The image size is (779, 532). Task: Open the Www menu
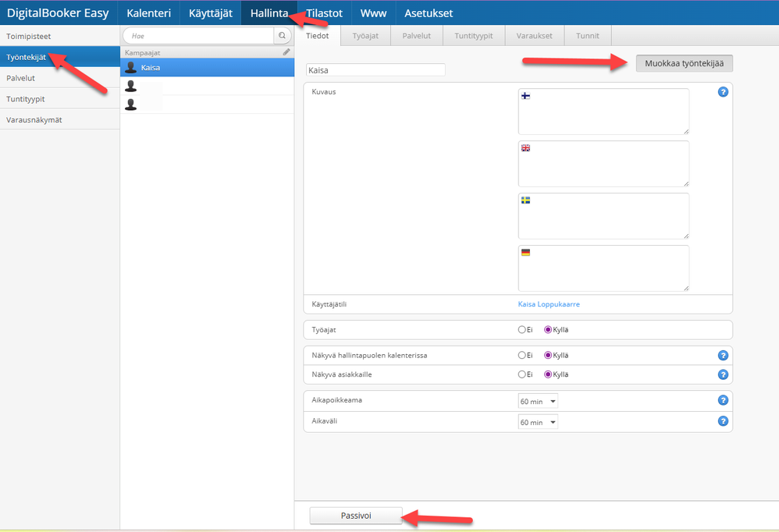point(373,13)
